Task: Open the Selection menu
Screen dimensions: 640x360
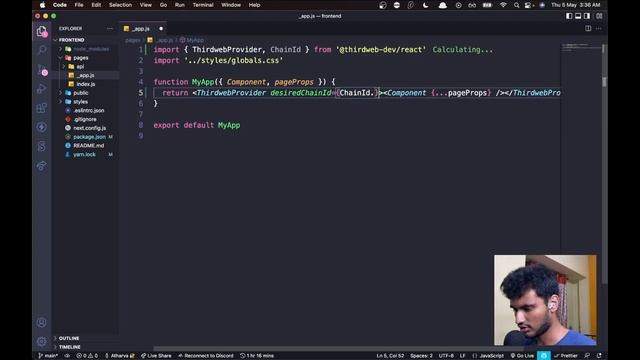Action: [120, 5]
